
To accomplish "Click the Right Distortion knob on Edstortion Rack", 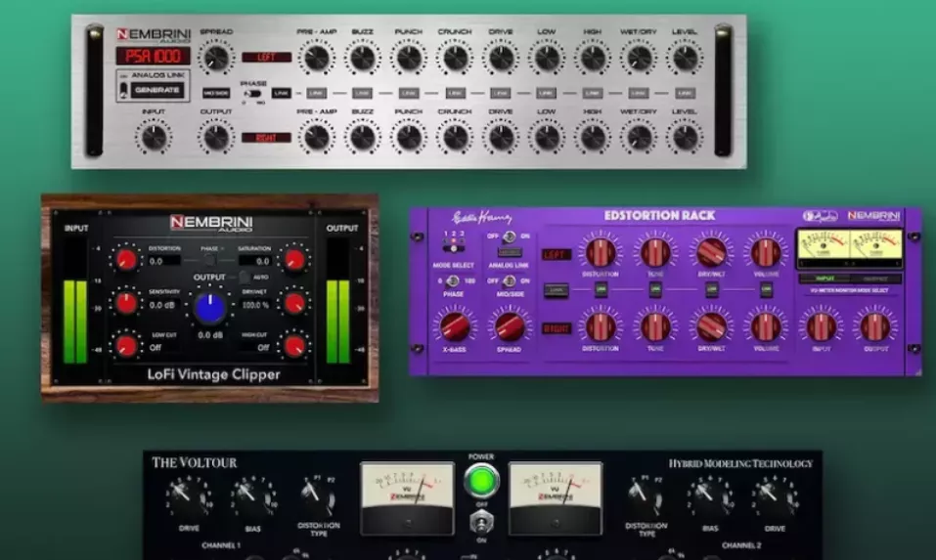I will click(x=601, y=326).
